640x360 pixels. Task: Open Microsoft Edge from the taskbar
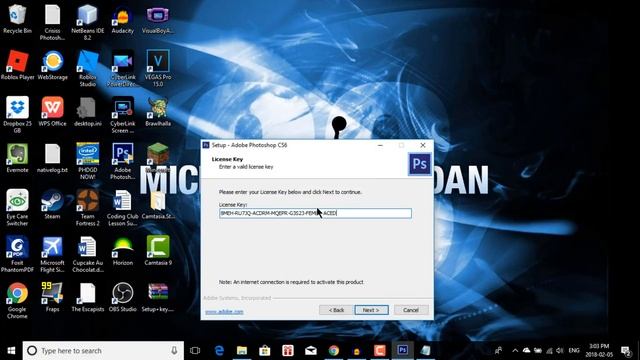(219, 351)
